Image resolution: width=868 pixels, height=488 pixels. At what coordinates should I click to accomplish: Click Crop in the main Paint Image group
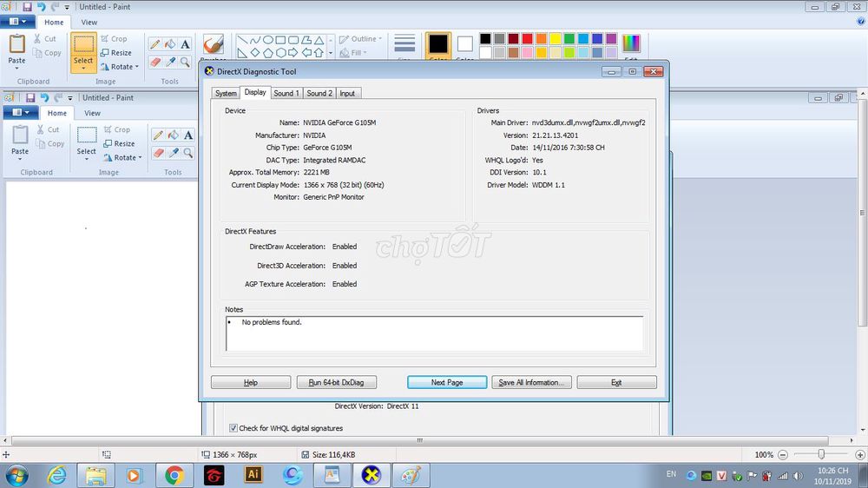(x=114, y=39)
